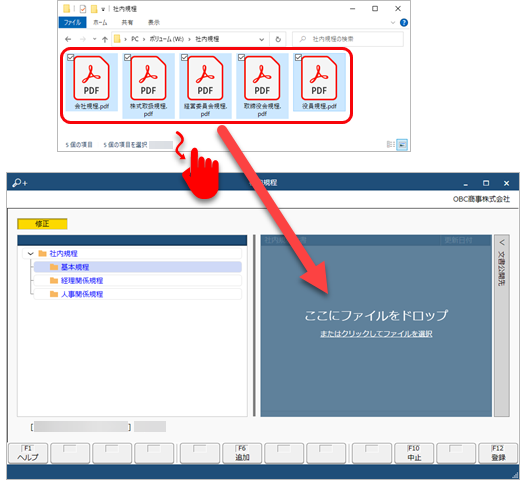Image resolution: width=524 pixels, height=484 pixels.
Task: Uncheck the 株式取扱規程.pdf checkbox
Action: coord(127,57)
